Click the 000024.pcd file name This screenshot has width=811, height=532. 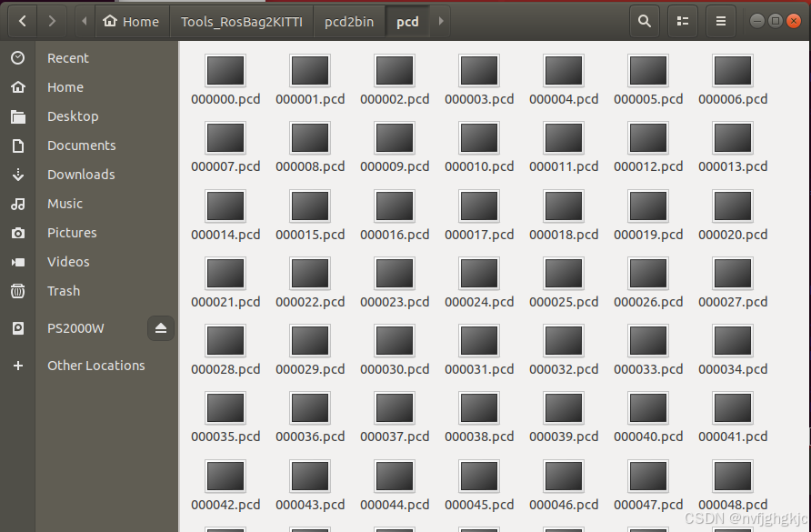(x=479, y=302)
